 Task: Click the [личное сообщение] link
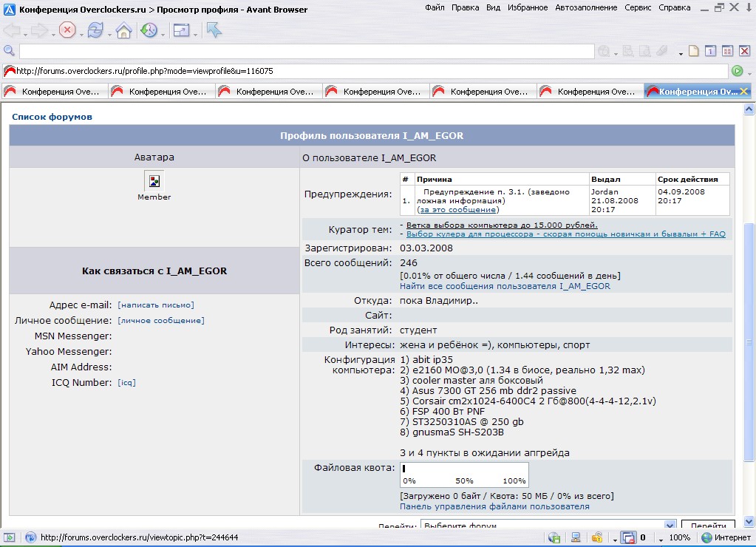pyautogui.click(x=161, y=320)
